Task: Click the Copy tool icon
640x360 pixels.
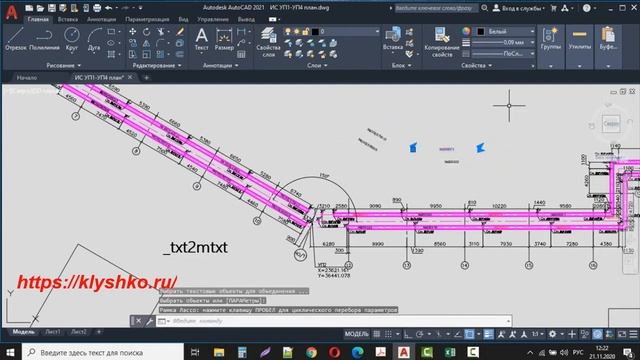Action: point(133,43)
